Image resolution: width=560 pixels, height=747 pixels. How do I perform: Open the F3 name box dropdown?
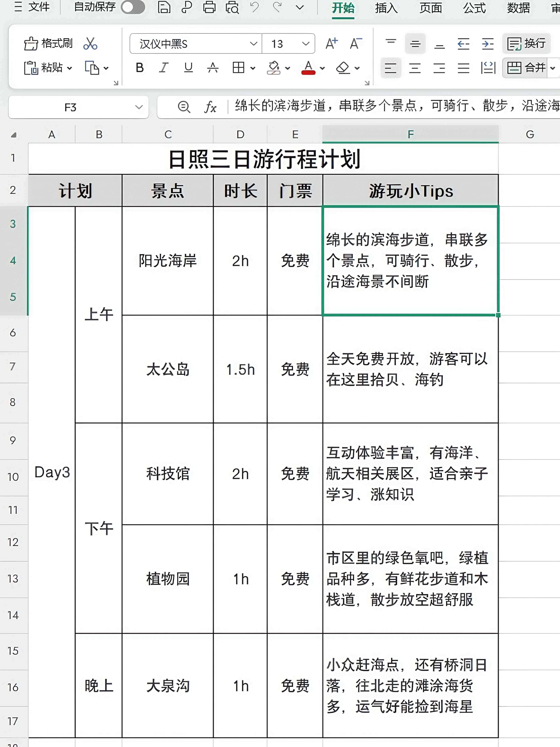pos(138,107)
